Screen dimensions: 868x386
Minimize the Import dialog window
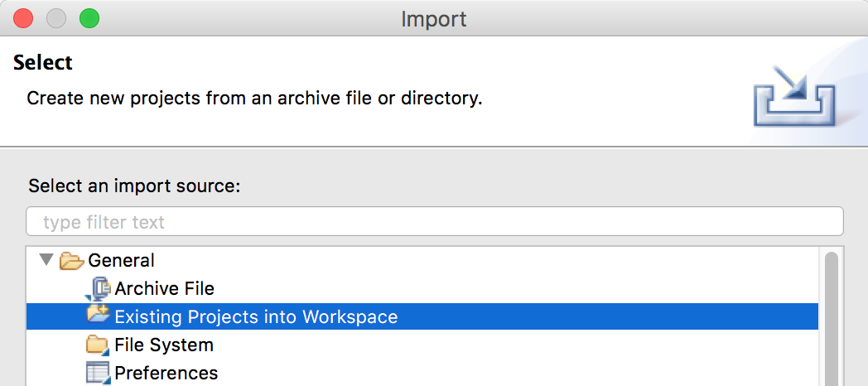[56, 17]
